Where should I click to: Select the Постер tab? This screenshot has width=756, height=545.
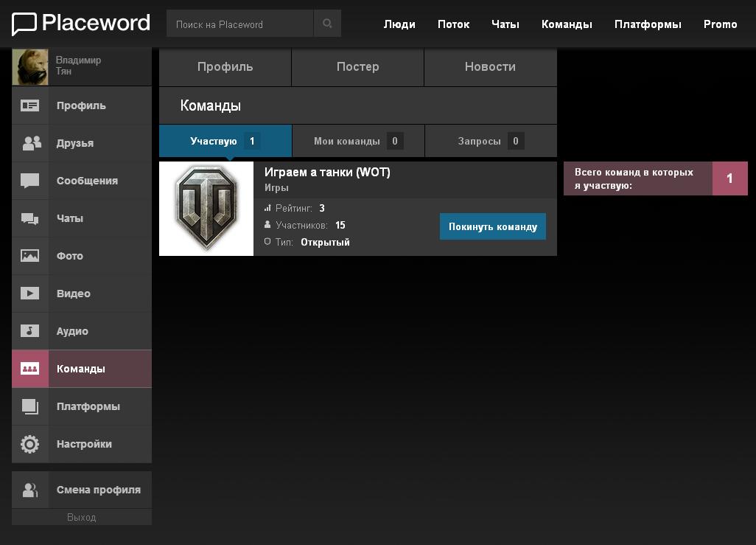(x=357, y=67)
